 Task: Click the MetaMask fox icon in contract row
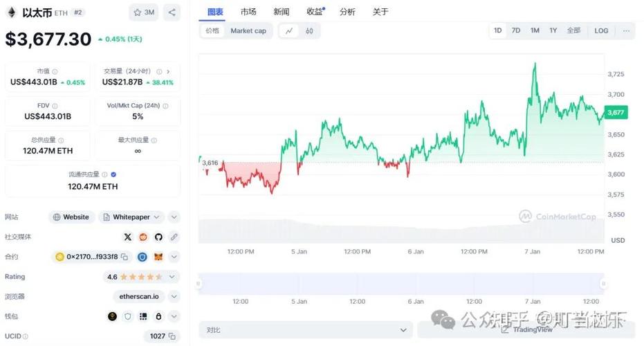[x=158, y=257]
